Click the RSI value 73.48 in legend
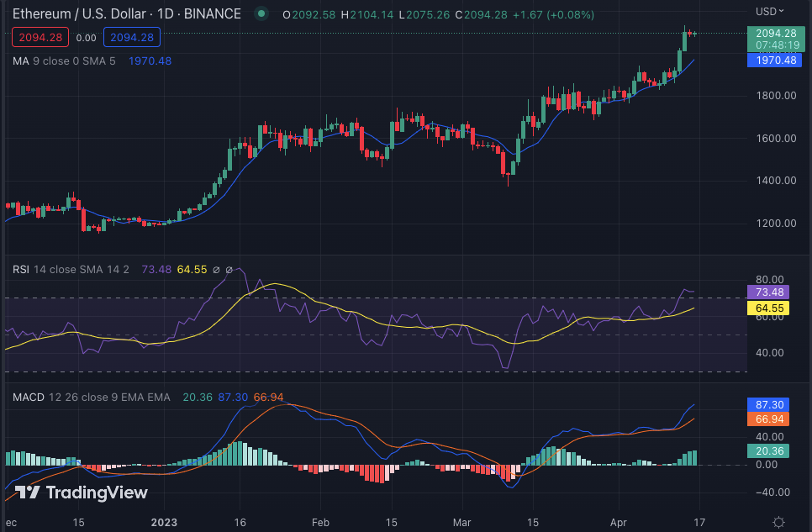 [x=156, y=270]
